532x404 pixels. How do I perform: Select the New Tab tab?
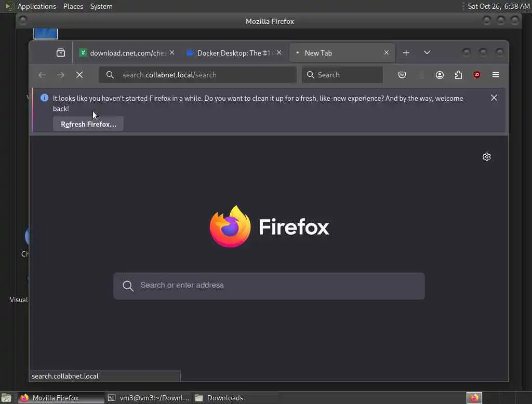pos(342,53)
